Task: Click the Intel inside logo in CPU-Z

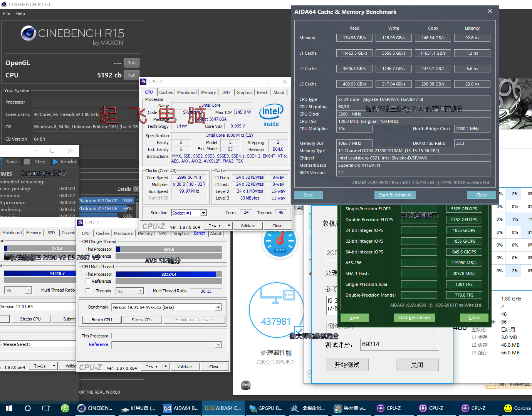Action: (271, 115)
